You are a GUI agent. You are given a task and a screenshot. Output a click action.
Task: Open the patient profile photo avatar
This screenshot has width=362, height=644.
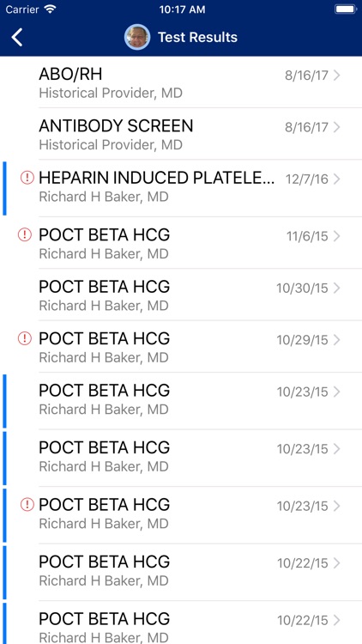(137, 37)
